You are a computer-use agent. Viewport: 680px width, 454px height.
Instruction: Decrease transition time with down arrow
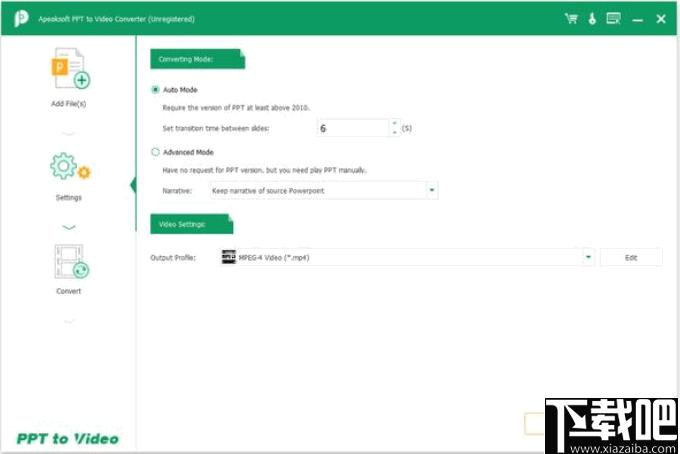pyautogui.click(x=394, y=133)
